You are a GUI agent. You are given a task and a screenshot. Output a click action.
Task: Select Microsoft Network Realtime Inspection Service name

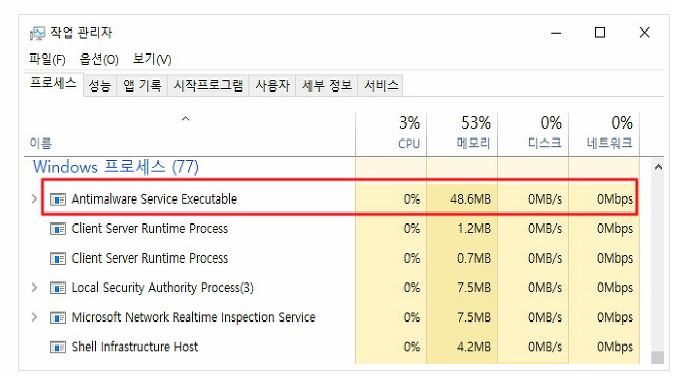click(x=193, y=317)
